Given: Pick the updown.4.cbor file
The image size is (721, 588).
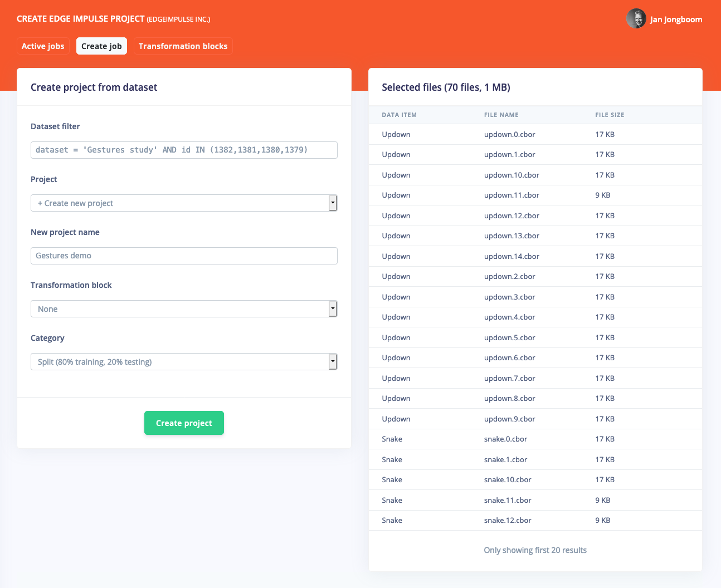Looking at the screenshot, I should click(x=509, y=317).
